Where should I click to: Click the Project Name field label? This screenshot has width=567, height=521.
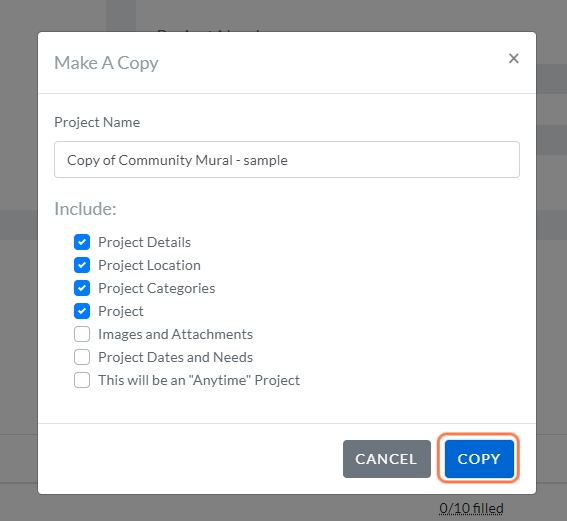click(97, 122)
